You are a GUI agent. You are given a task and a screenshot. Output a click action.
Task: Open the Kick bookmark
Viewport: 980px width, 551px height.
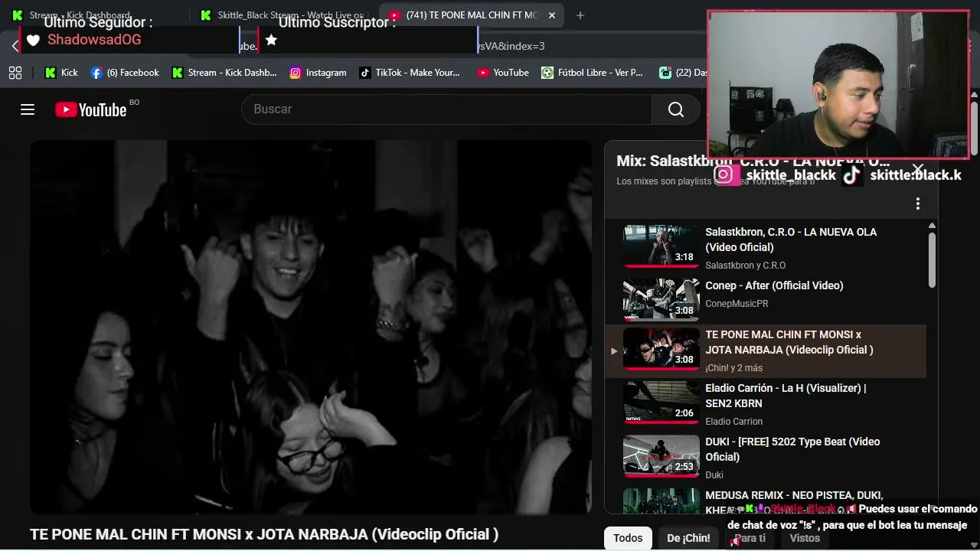61,73
